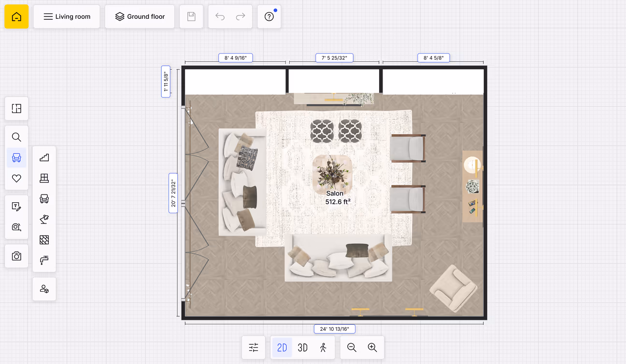Zoom out of the floor plan
This screenshot has height=364, width=626.
point(352,348)
